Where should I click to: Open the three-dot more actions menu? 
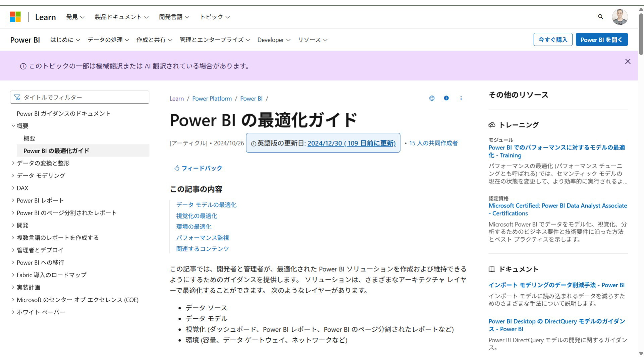pos(461,98)
